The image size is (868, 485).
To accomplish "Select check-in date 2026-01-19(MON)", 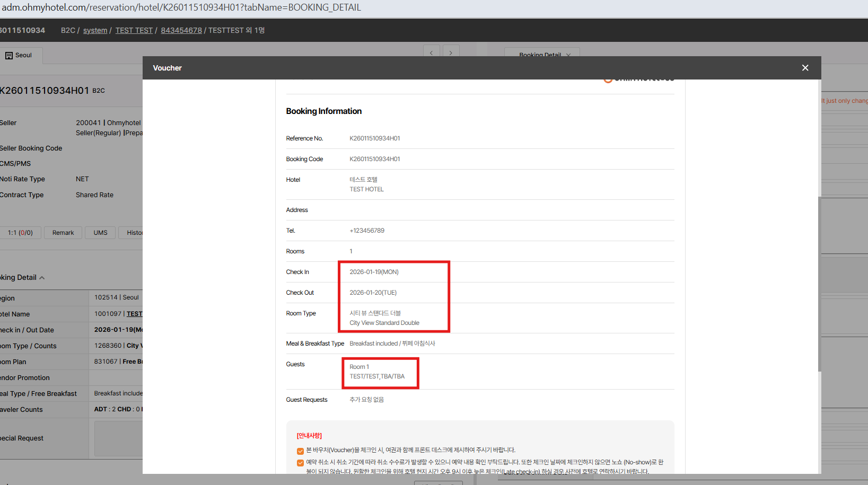I will coord(374,272).
